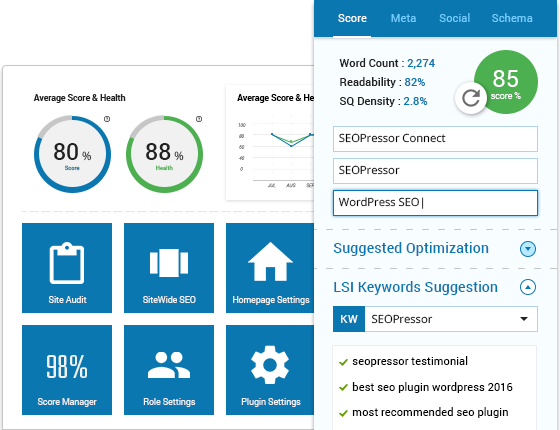Switch to the Schema tab
560x430 pixels.
512,18
